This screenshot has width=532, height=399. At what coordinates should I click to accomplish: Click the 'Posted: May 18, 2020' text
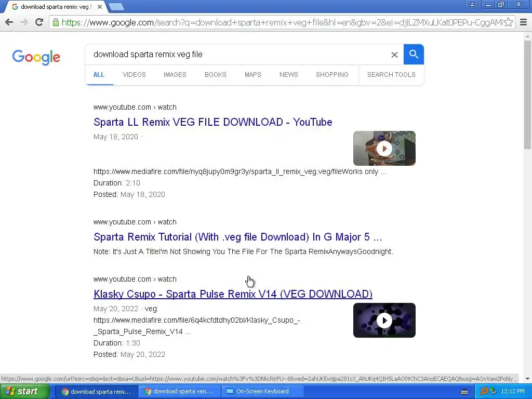[x=129, y=195]
